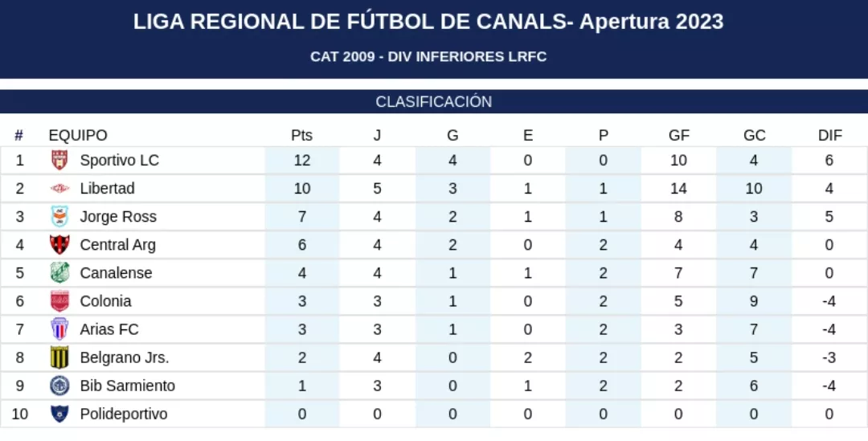Image resolution: width=868 pixels, height=441 pixels.
Task: Click the CAT 2009 - DIV INFERIORES subtitle
Action: pos(428,57)
